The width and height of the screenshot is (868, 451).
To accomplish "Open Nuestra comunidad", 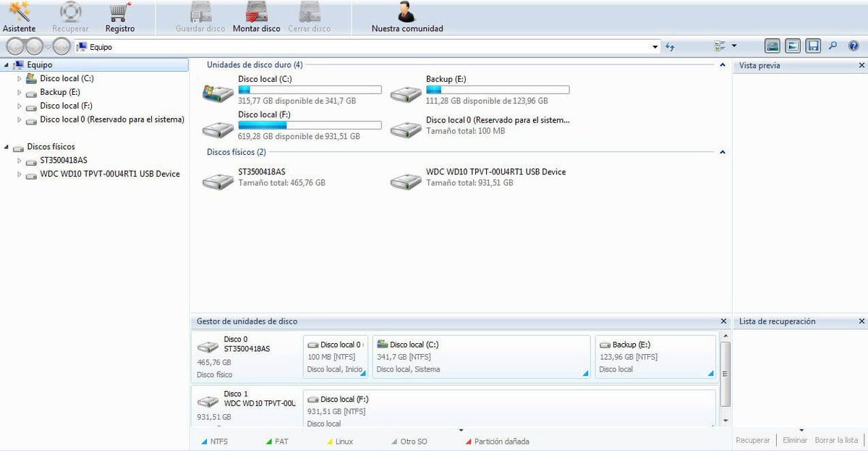I will (407, 17).
